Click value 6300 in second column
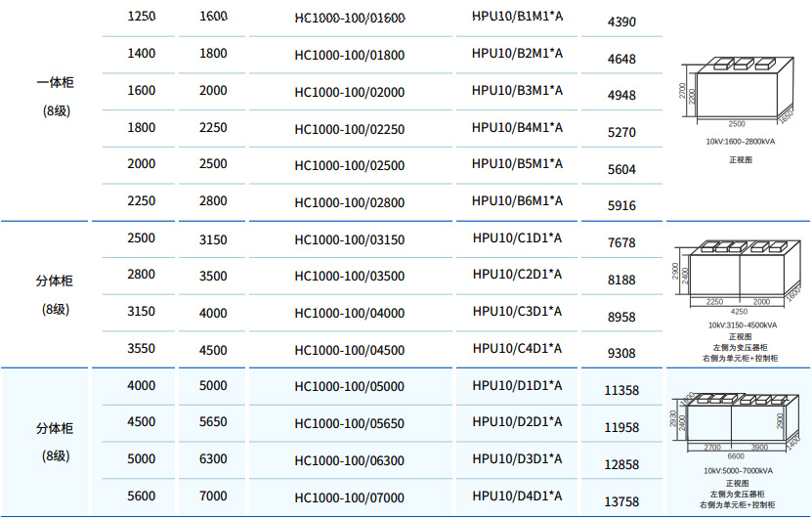Image resolution: width=812 pixels, height=518 pixels. point(213,459)
